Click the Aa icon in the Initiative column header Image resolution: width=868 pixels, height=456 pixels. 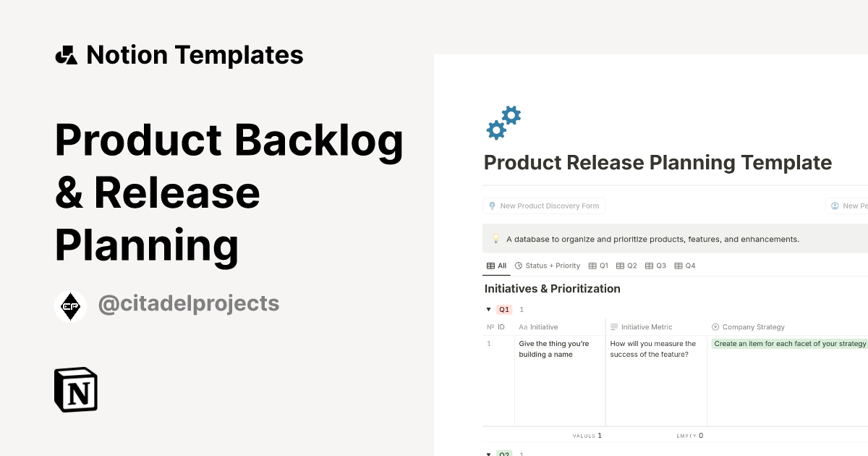coord(522,326)
